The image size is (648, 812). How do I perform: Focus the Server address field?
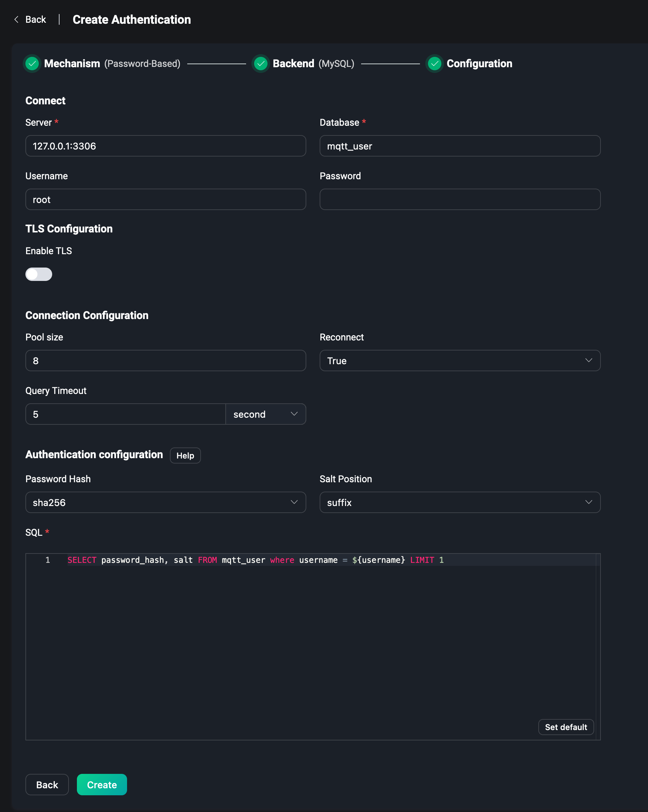point(165,146)
